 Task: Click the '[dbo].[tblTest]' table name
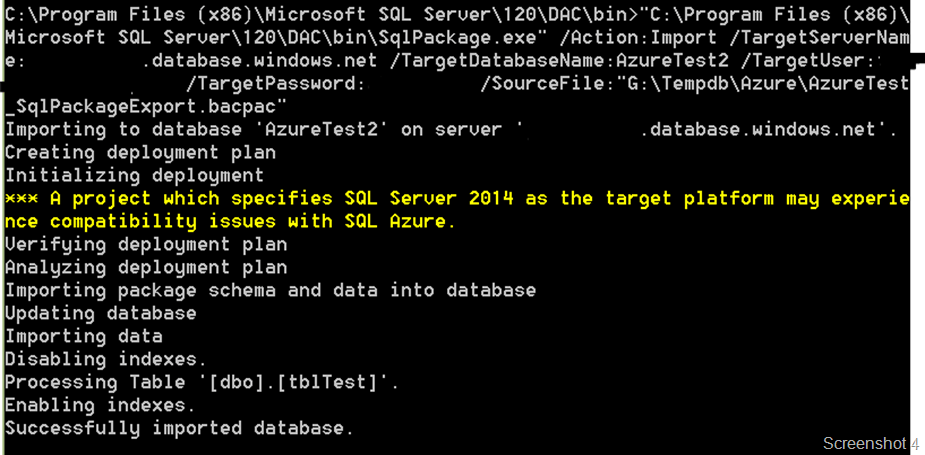pos(301,382)
